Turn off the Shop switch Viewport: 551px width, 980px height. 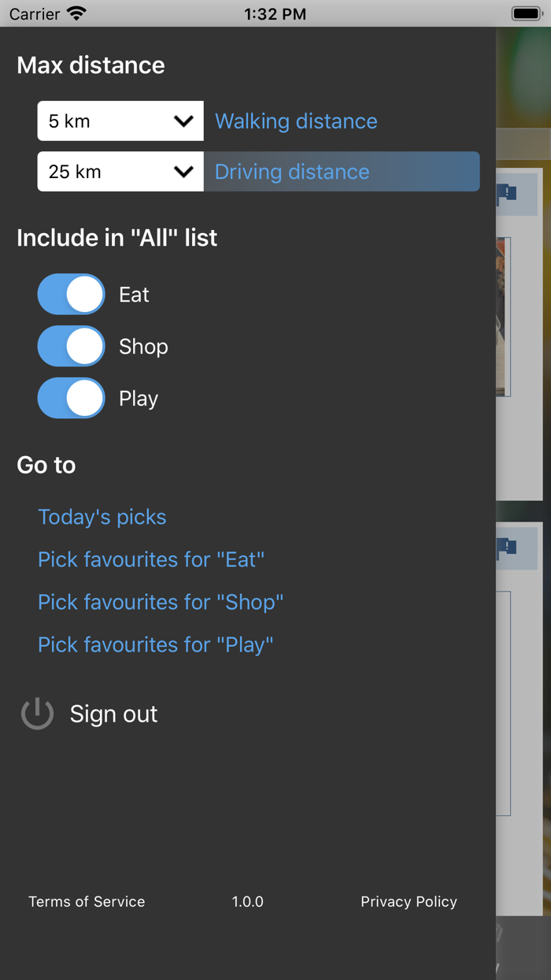(x=71, y=346)
